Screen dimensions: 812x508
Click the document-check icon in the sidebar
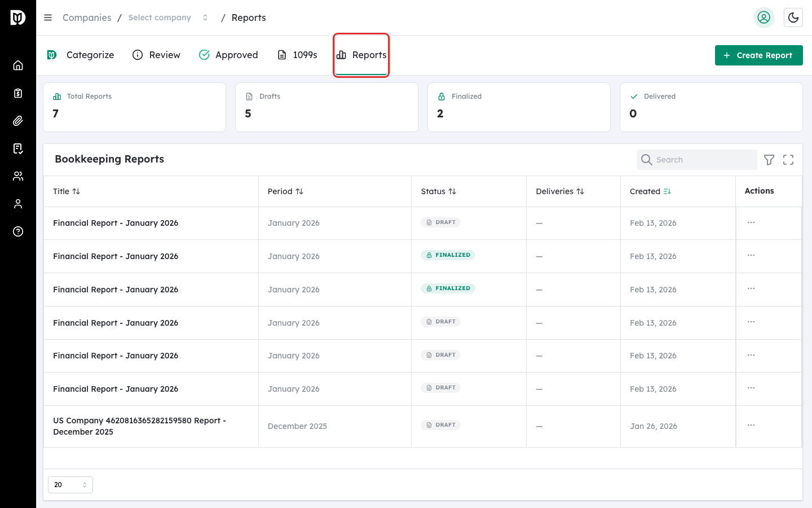(x=18, y=148)
